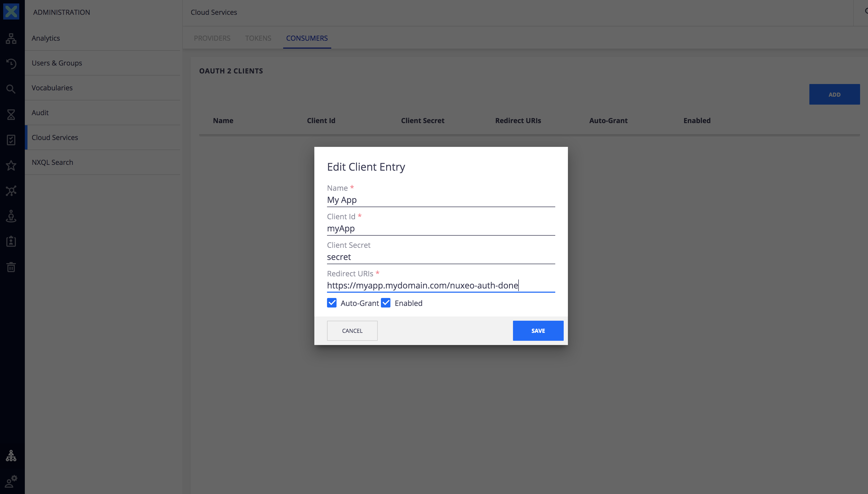The height and width of the screenshot is (494, 868).
Task: Select the Consumers tab
Action: tap(307, 38)
